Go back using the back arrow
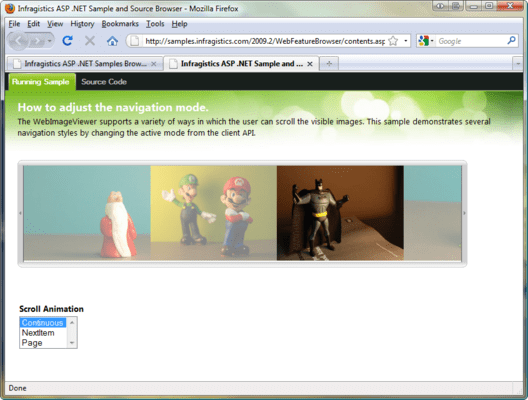 (x=18, y=41)
